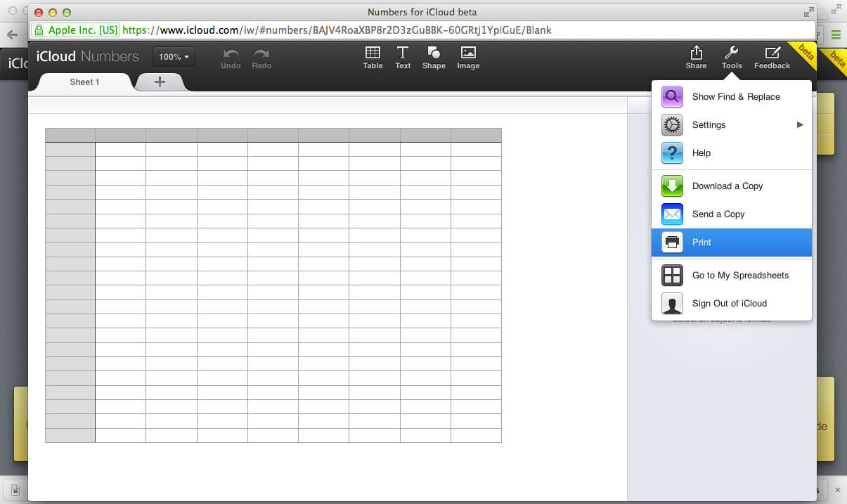Choose Show Find & Replace
The height and width of the screenshot is (504, 847).
735,97
